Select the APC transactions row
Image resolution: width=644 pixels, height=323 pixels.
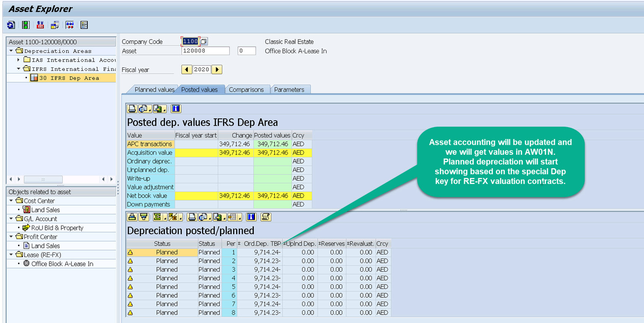[219, 144]
